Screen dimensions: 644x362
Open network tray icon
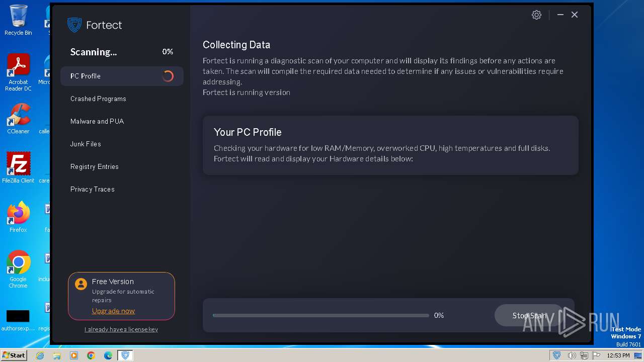584,355
